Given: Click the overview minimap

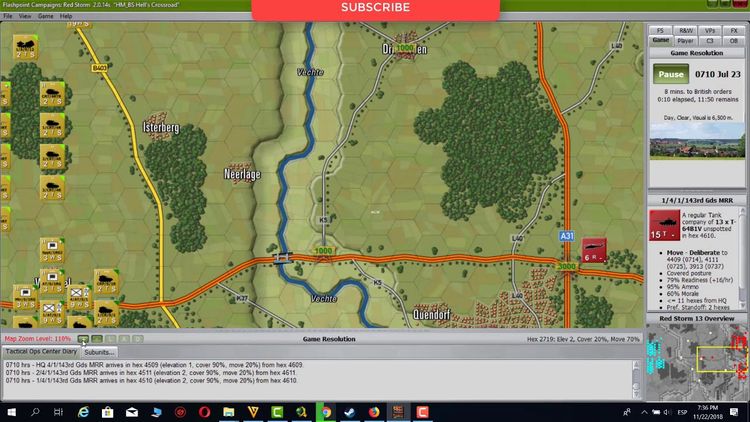Looking at the screenshot, I should click(696, 362).
